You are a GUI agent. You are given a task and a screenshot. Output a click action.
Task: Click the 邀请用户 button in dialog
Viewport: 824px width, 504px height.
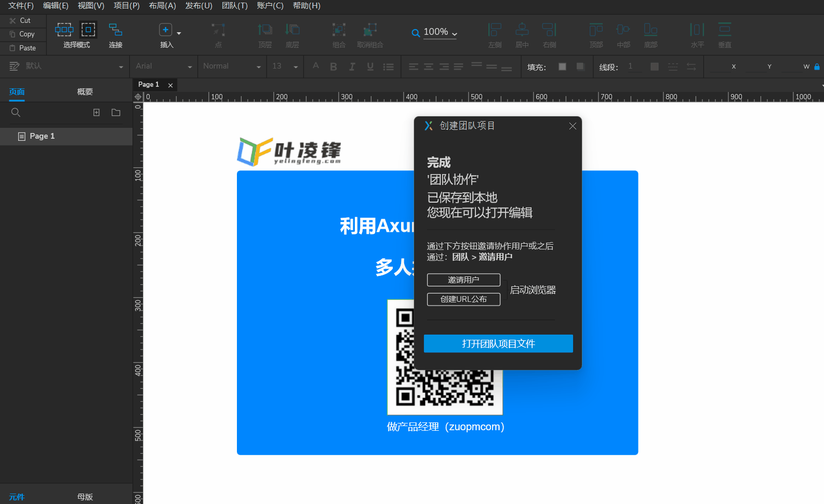(463, 280)
